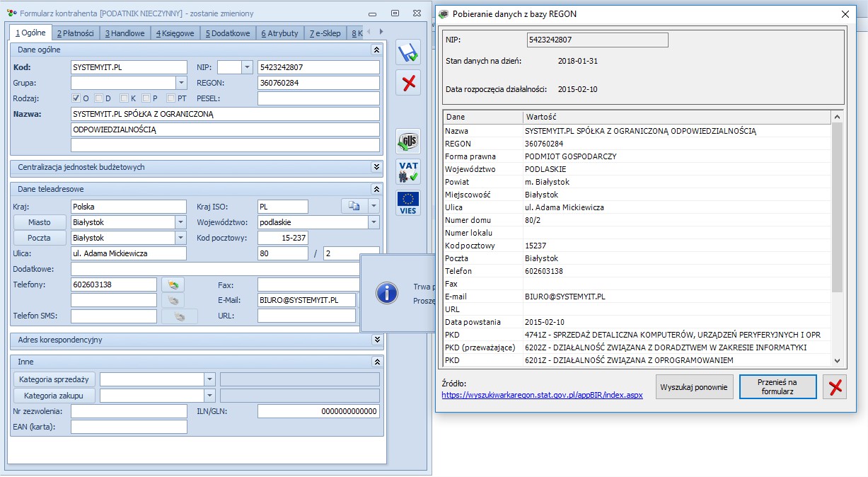The height and width of the screenshot is (477, 868).
Task: Enable the K checkbox in Rodzaj
Action: 124,98
